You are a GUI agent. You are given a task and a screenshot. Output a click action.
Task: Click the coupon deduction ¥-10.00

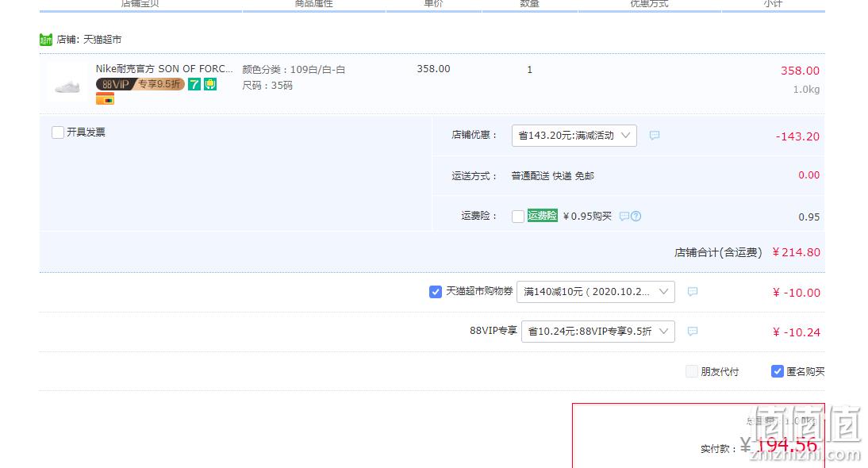796,293
